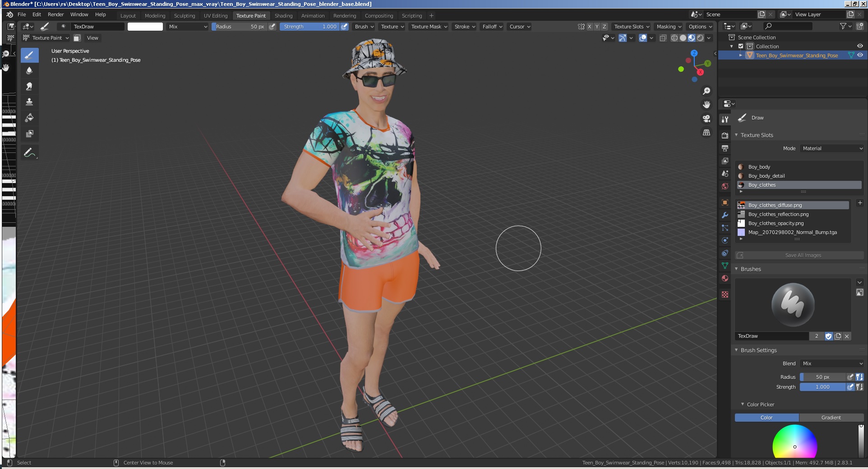Select the Gradient color mode button
Viewport: 868px width, 469px height.
(x=831, y=418)
